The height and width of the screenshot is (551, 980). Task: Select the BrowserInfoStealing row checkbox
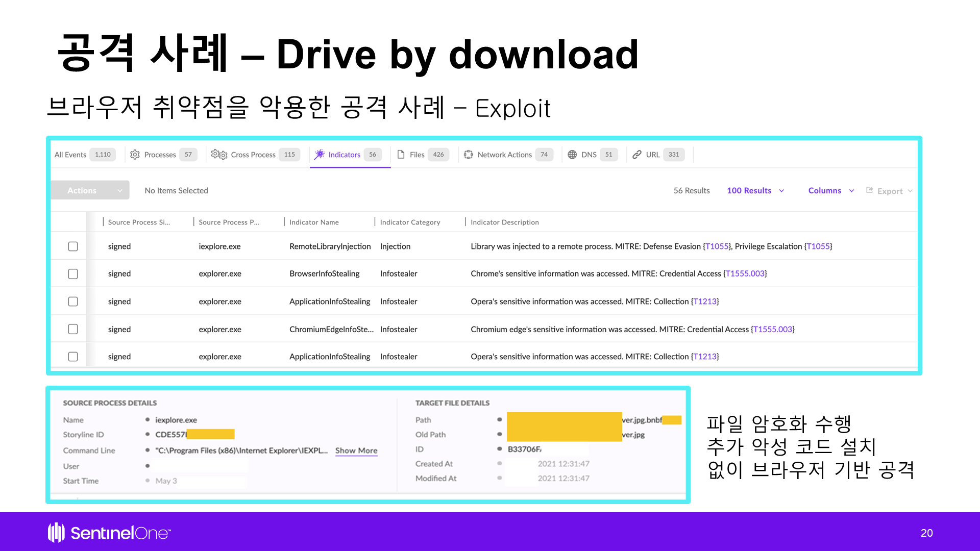(73, 274)
